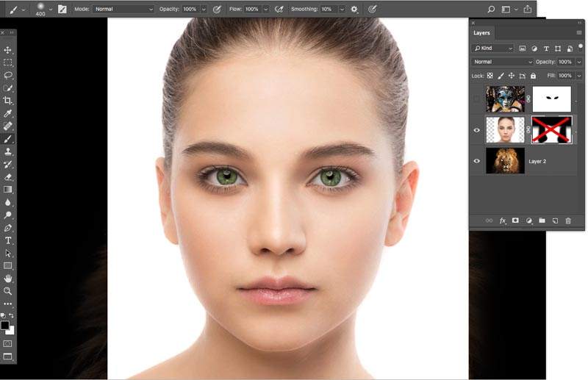Screen dimensions: 588x380
Task: Select the Blur tool
Action: coord(7,202)
